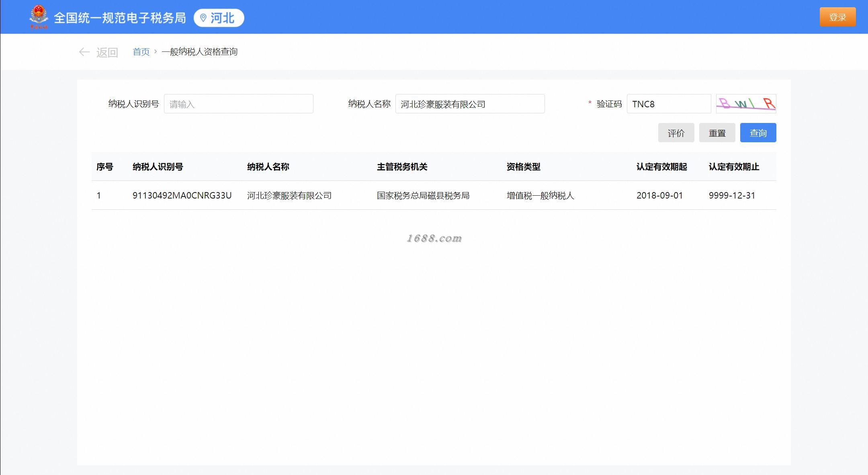Click the 资格类型 column header
The image size is (868, 475).
523,167
